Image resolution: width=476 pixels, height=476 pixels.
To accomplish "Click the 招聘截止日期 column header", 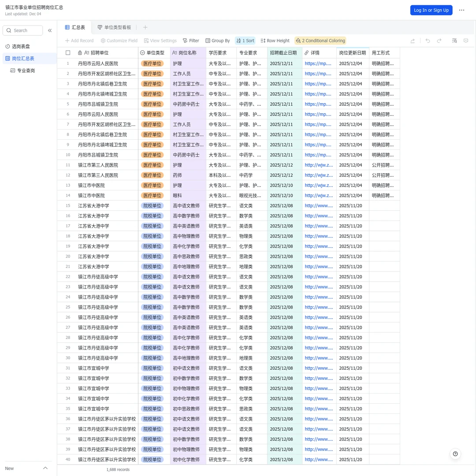I will [x=284, y=53].
